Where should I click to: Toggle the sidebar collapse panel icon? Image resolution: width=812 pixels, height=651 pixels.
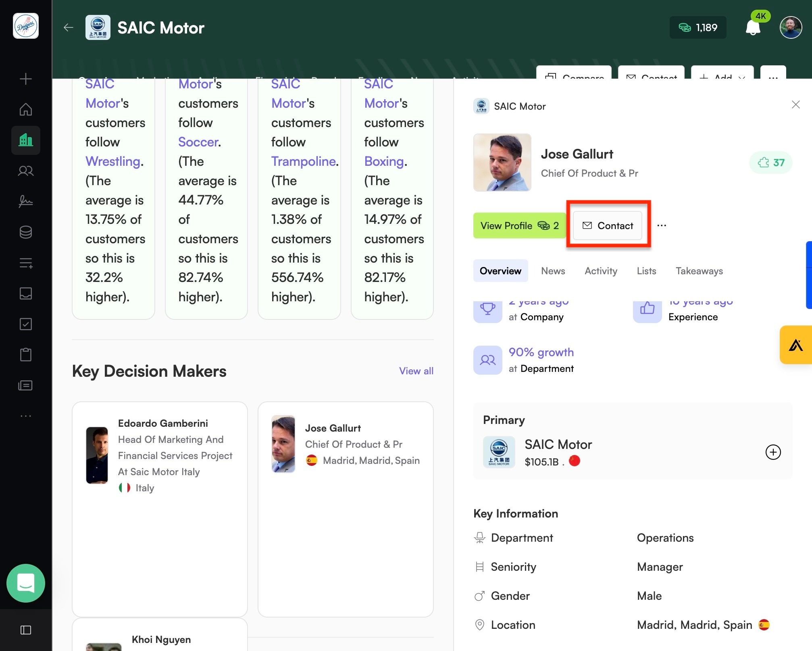(26, 630)
